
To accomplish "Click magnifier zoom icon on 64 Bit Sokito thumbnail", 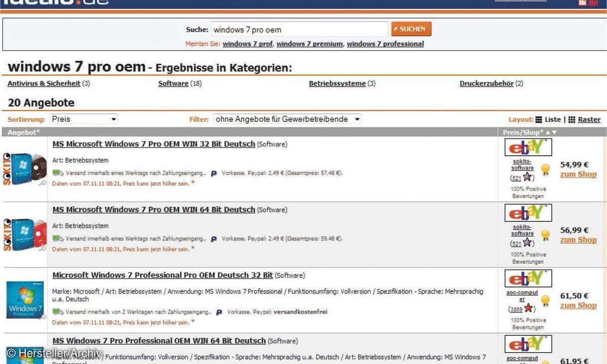I will coord(42,249).
